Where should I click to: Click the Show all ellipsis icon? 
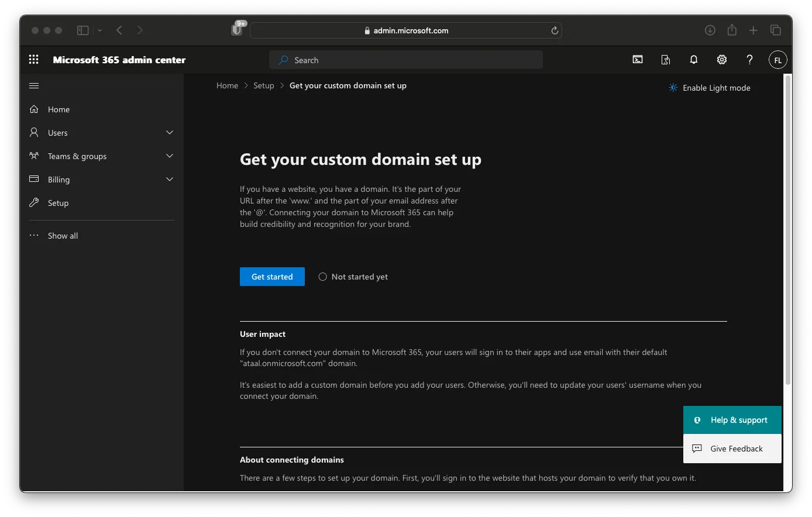pos(34,236)
